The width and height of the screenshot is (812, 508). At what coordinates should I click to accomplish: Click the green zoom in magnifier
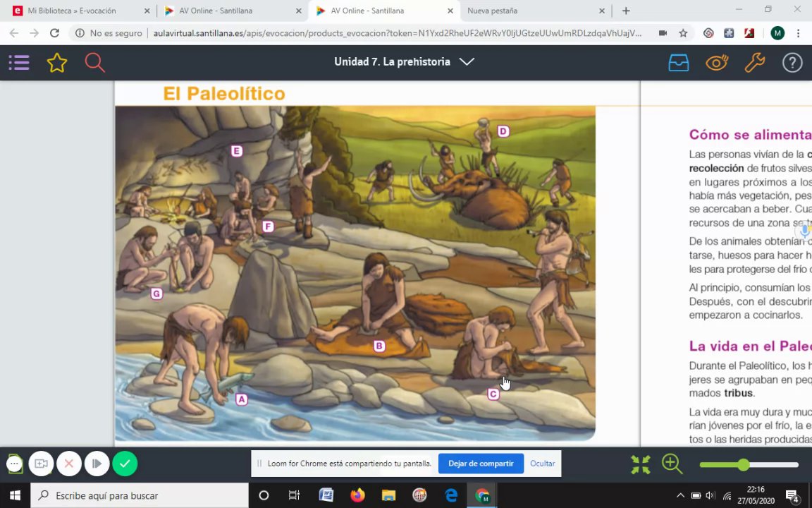672,464
